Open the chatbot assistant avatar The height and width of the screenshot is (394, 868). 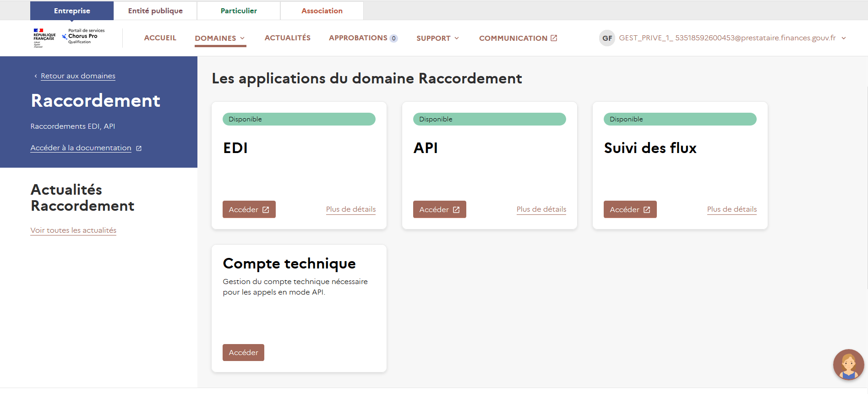click(x=848, y=365)
